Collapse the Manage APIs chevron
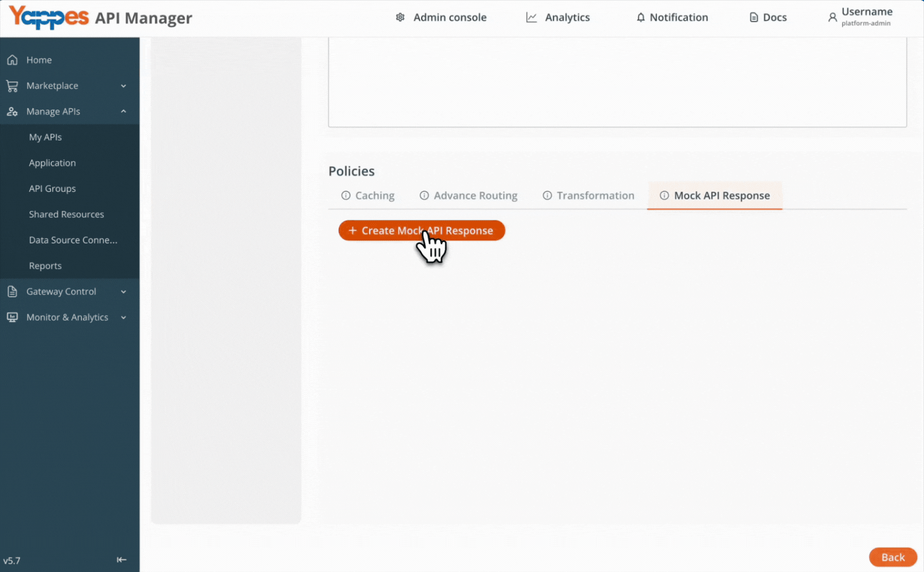Image resolution: width=924 pixels, height=572 pixels. click(124, 111)
